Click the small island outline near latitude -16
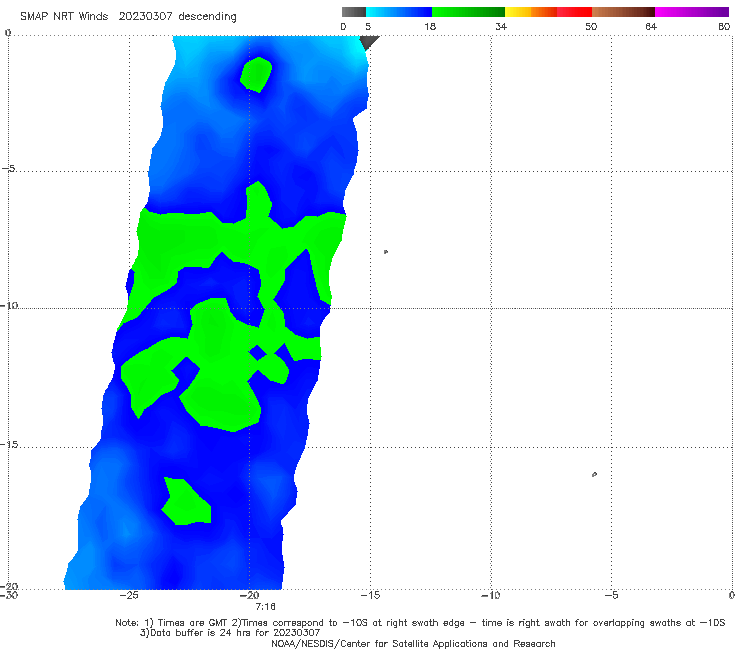This screenshot has height=650, width=740. 594,474
